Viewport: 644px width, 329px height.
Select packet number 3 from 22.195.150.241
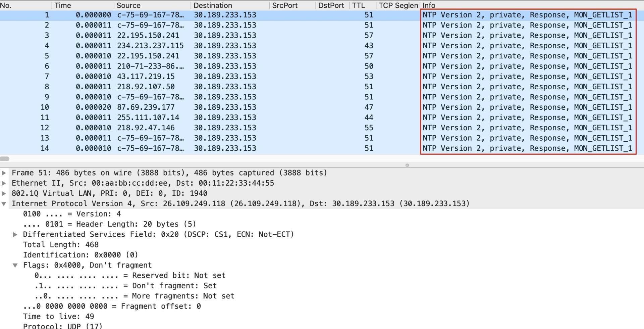pos(148,36)
